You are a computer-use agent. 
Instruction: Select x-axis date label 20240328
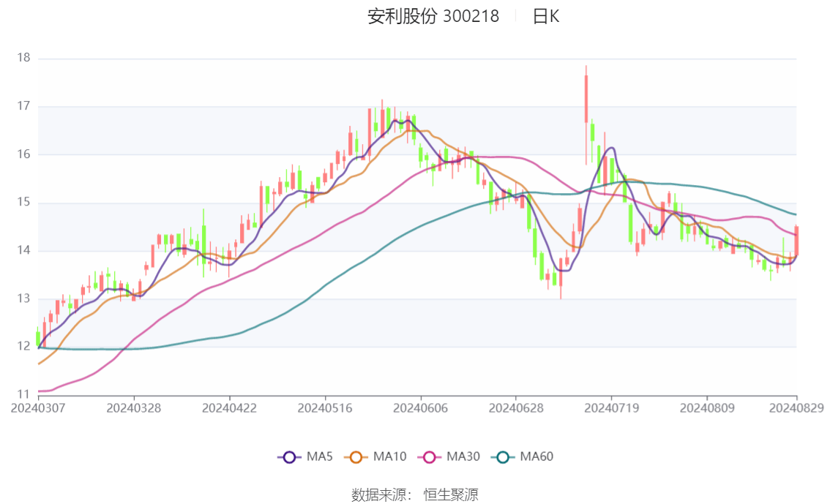[x=134, y=408]
